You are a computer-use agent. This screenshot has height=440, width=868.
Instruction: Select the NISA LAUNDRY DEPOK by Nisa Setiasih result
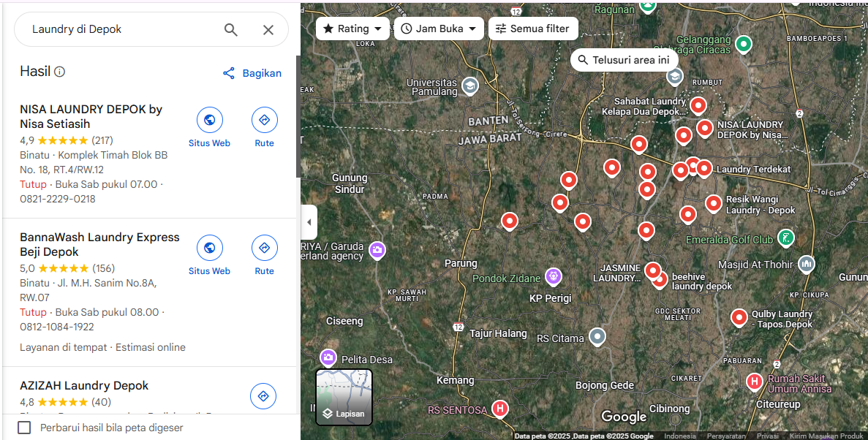click(x=91, y=116)
